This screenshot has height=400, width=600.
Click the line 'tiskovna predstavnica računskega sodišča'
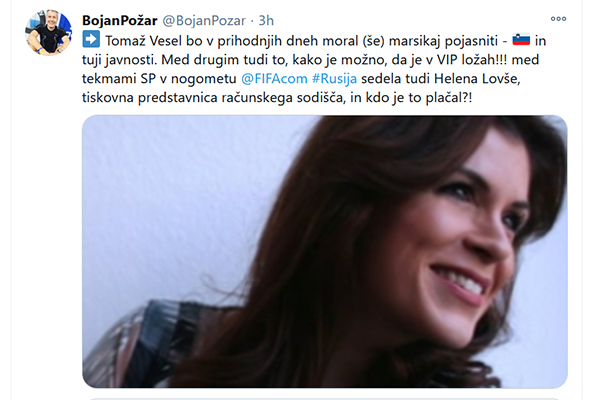coord(214,98)
